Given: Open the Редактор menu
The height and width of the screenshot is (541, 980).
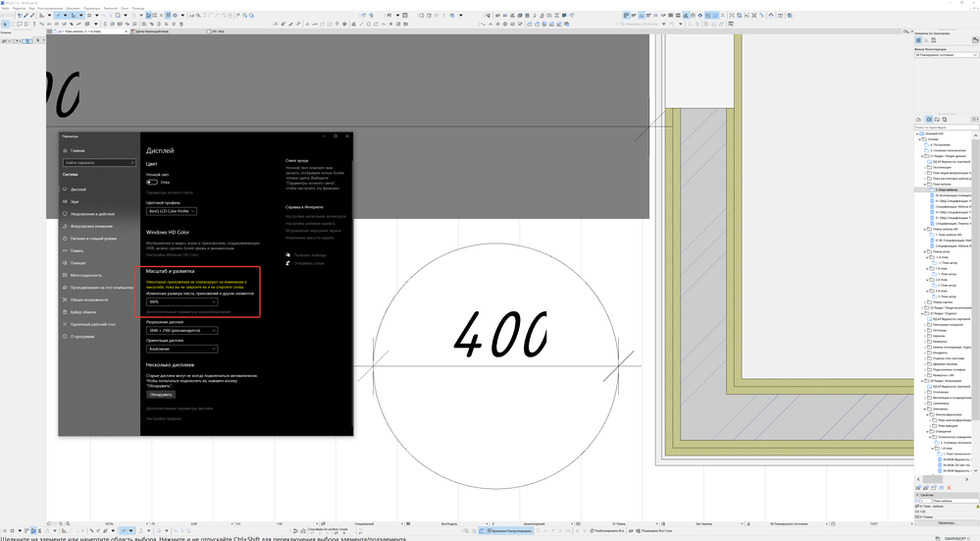Looking at the screenshot, I should (x=19, y=8).
